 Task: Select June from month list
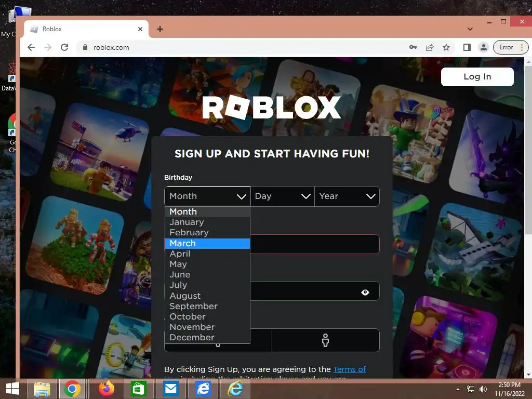(207, 275)
